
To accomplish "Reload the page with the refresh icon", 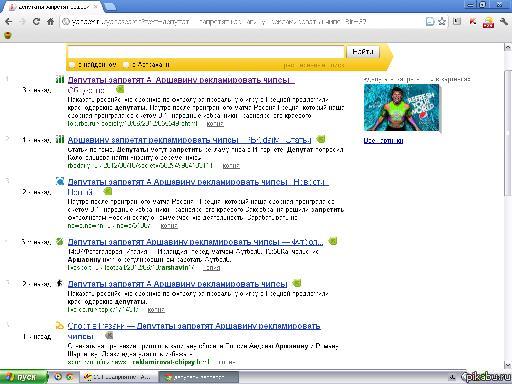I will click(36, 22).
